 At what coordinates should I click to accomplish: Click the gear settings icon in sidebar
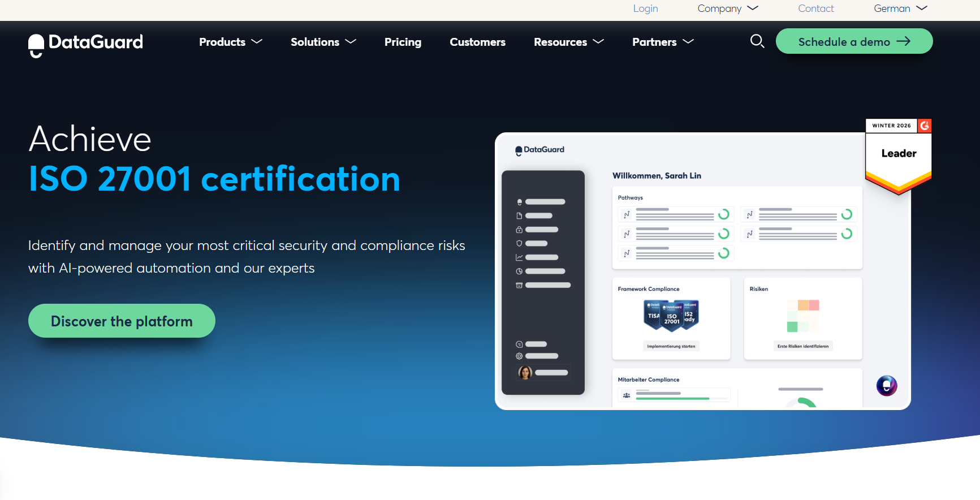click(x=519, y=356)
